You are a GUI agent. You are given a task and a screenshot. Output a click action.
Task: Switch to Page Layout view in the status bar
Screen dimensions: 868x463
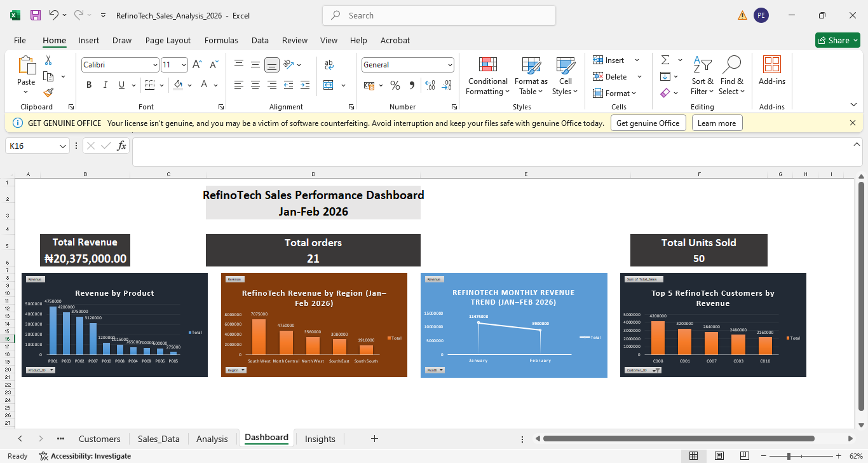[719, 456]
